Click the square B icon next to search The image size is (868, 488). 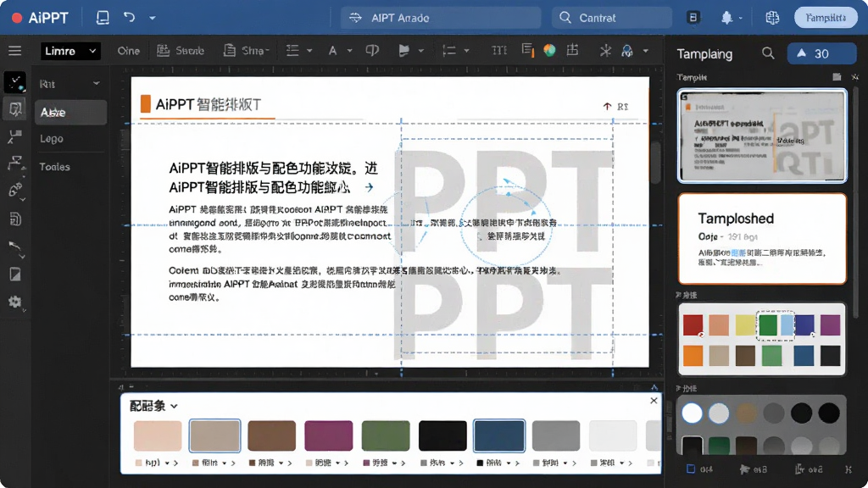point(693,18)
